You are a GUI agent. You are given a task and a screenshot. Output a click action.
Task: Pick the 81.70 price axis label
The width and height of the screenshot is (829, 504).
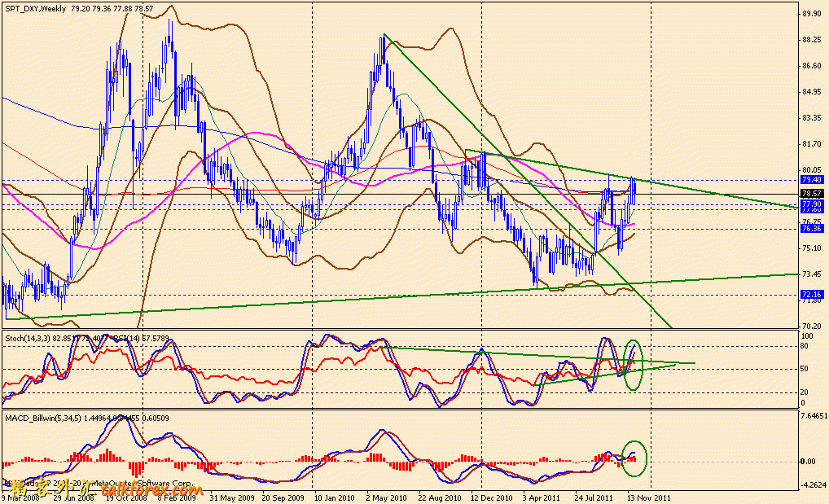pyautogui.click(x=812, y=143)
